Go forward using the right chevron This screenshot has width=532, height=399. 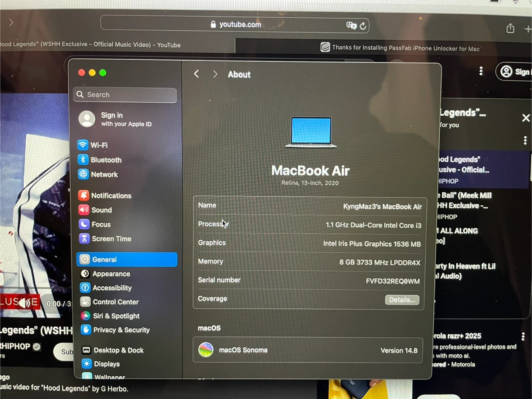tap(215, 74)
